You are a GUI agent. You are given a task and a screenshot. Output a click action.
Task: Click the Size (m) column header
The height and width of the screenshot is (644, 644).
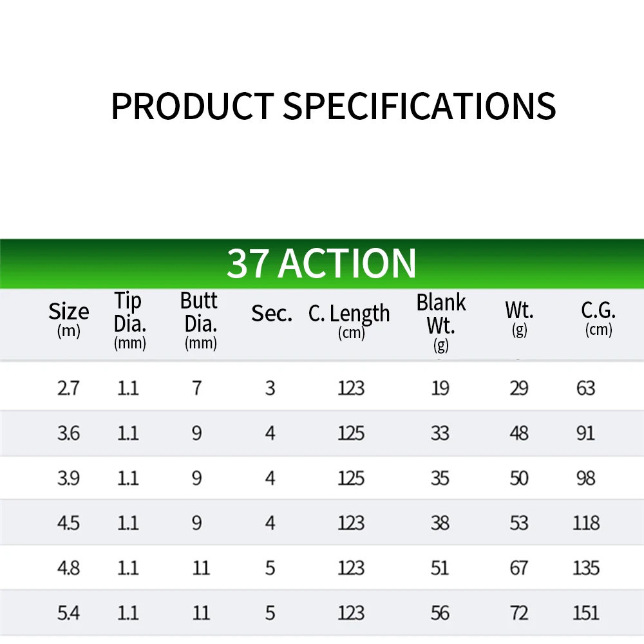pos(69,319)
